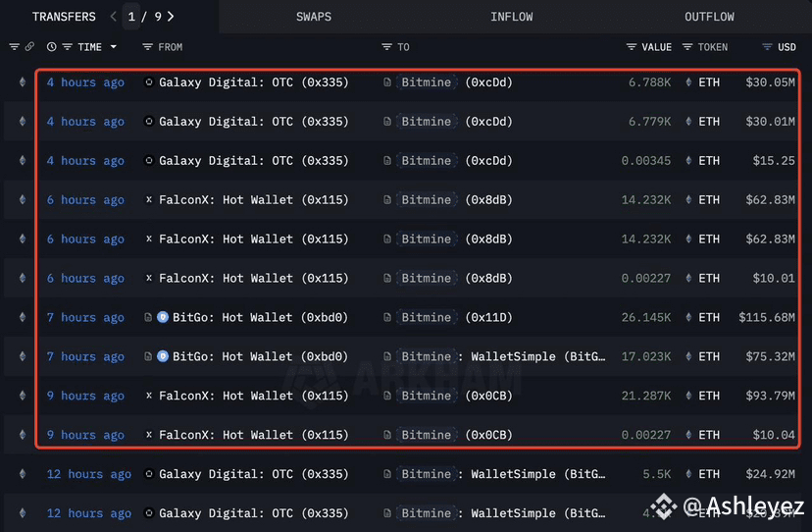Image resolution: width=812 pixels, height=532 pixels.
Task: Open USD column filter
Action: [767, 47]
